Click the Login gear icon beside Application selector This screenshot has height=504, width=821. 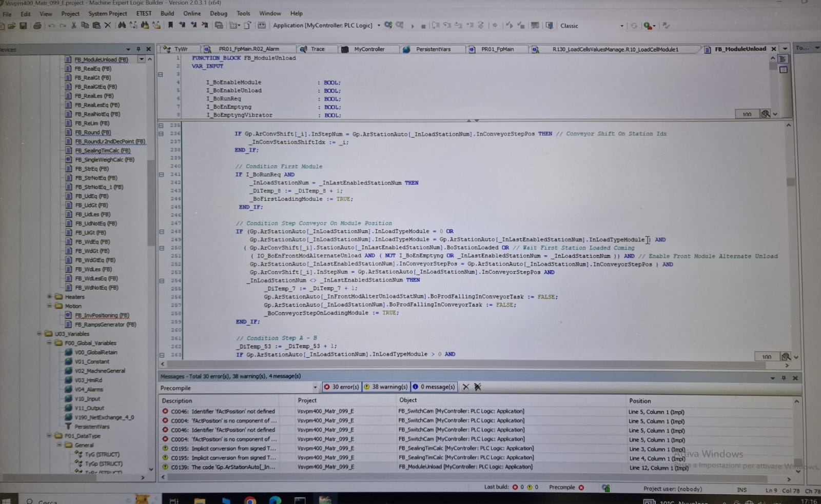pos(388,25)
